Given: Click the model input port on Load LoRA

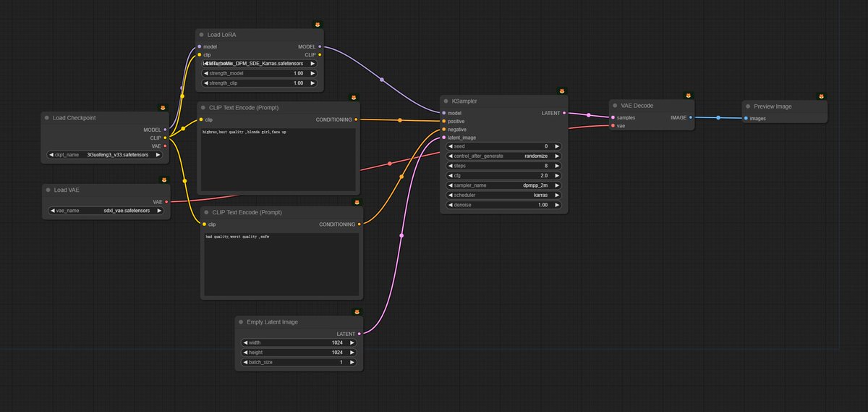Looking at the screenshot, I should pos(199,46).
